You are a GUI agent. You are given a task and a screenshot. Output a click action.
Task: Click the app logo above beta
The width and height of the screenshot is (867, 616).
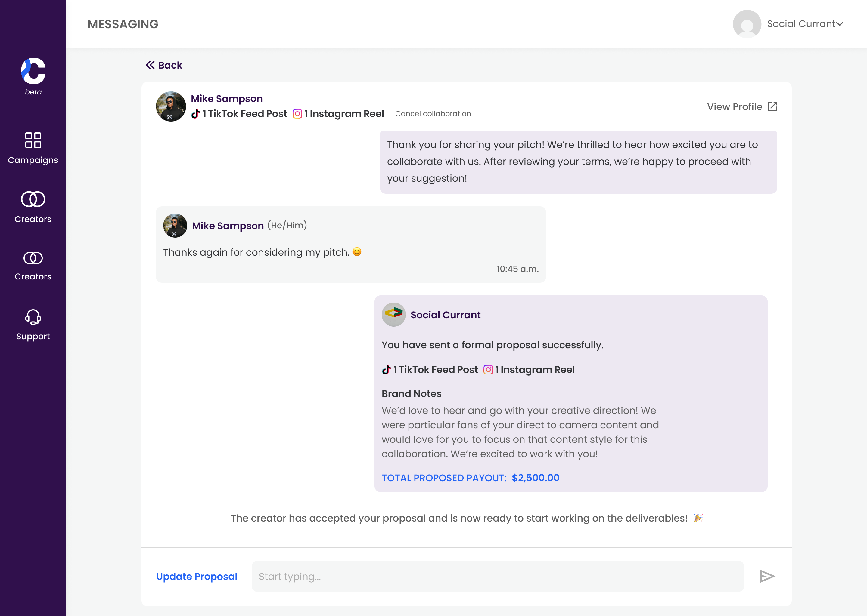tap(33, 71)
